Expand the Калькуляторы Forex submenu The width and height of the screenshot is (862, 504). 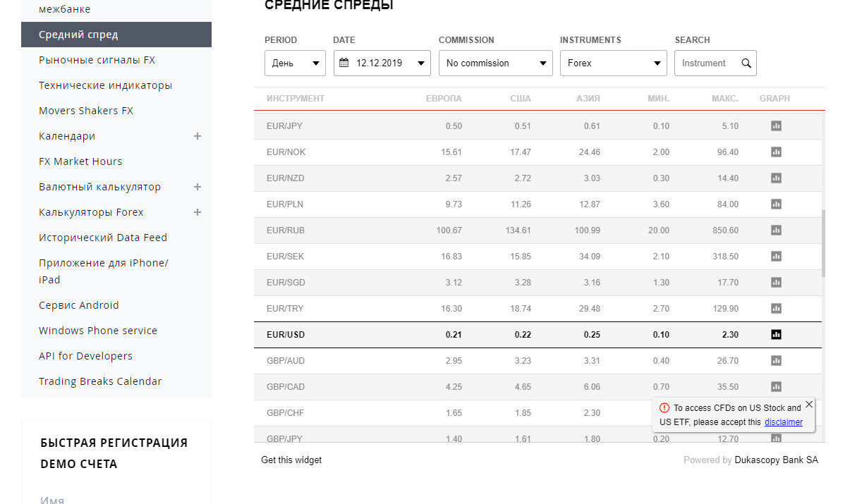click(198, 212)
